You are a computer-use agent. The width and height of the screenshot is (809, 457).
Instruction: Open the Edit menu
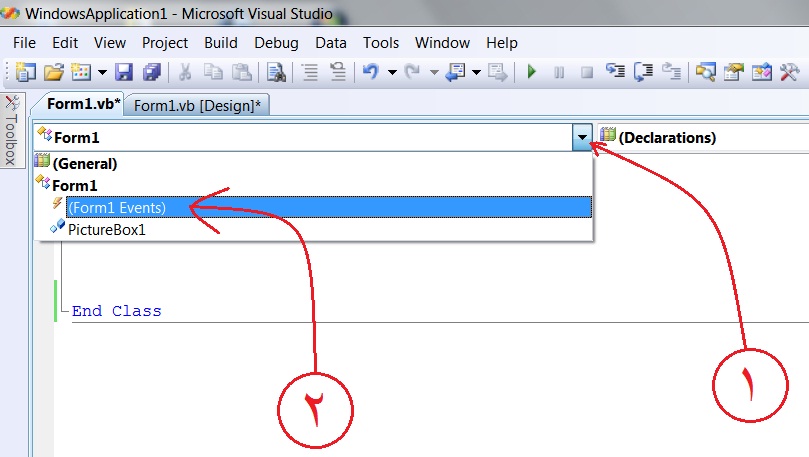coord(65,43)
